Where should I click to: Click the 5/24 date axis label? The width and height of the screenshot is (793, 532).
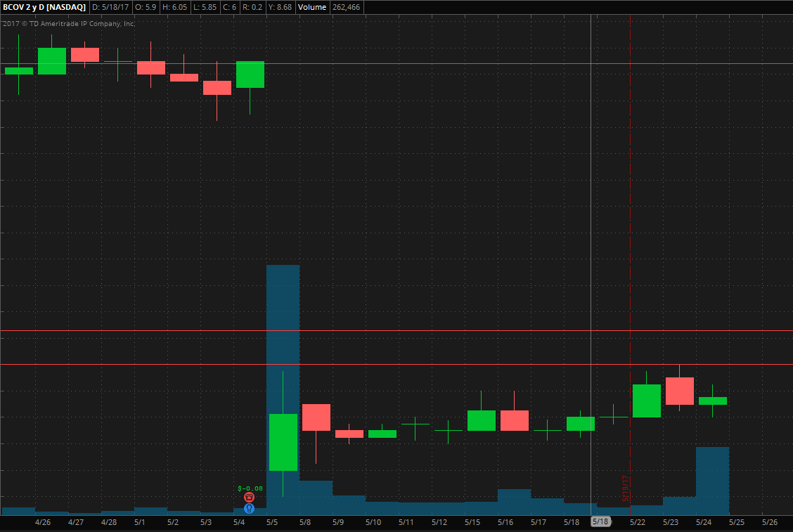pos(704,522)
